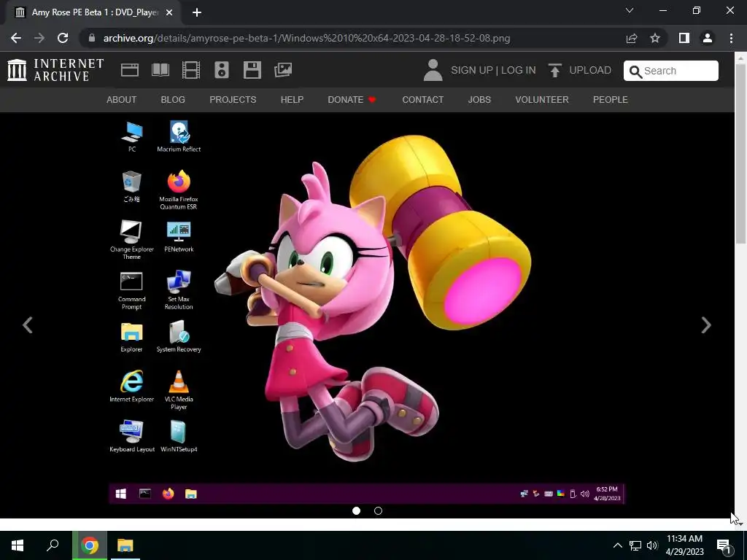Open Chrome's tab search dropdown
This screenshot has height=560, width=747.
click(630, 10)
